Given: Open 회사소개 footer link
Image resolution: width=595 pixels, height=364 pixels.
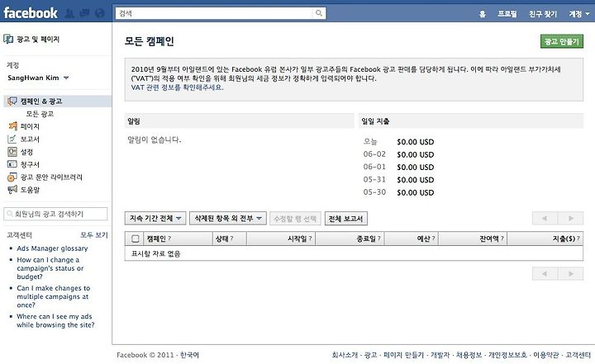Looking at the screenshot, I should (x=345, y=355).
